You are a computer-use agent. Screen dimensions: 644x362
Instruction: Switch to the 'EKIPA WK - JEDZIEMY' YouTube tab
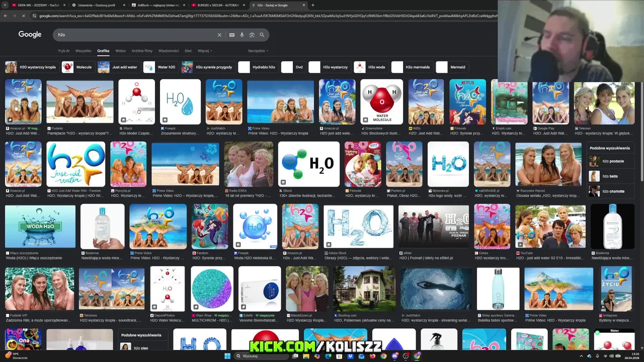[38, 5]
